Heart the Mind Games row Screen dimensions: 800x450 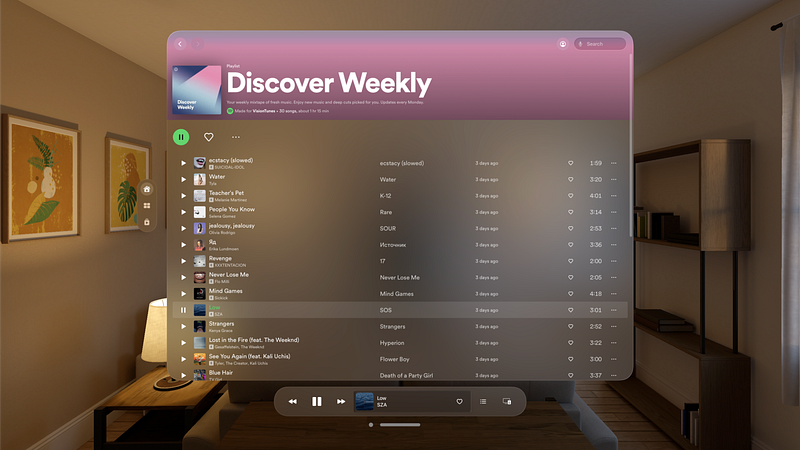click(570, 294)
